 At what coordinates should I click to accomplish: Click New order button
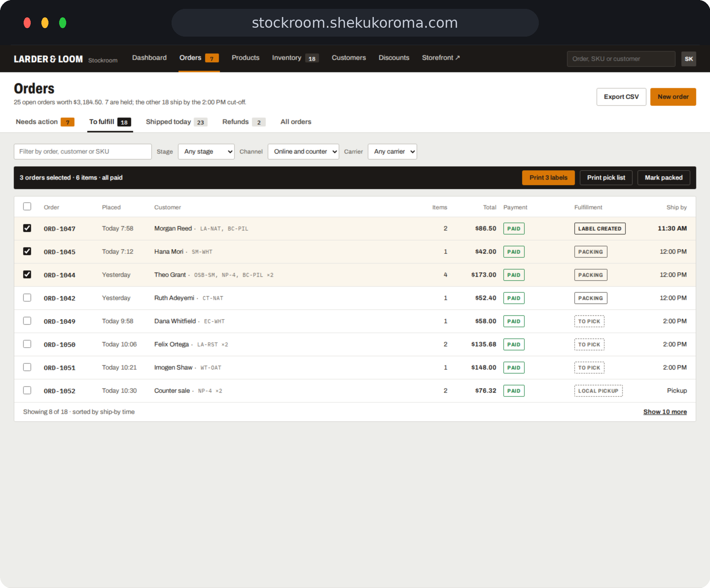[673, 97]
